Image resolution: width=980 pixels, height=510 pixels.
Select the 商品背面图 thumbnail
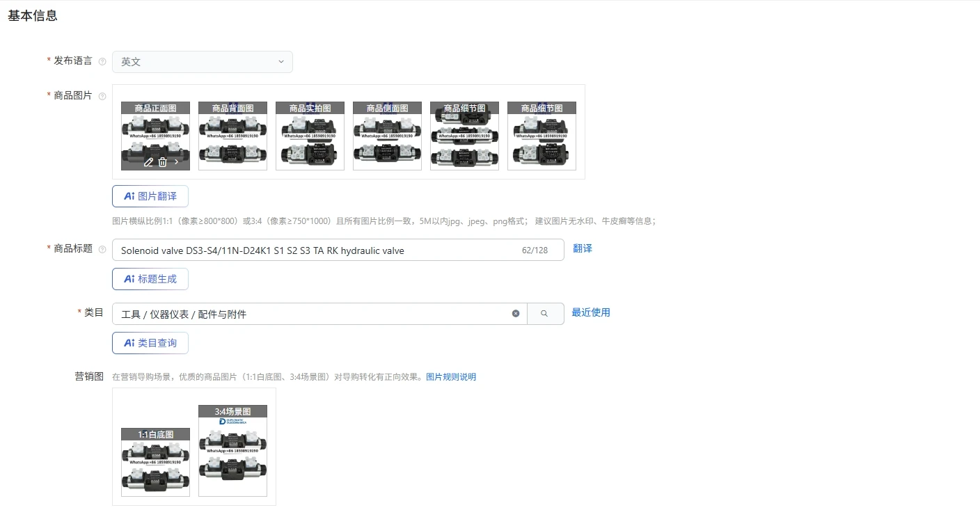tap(233, 136)
